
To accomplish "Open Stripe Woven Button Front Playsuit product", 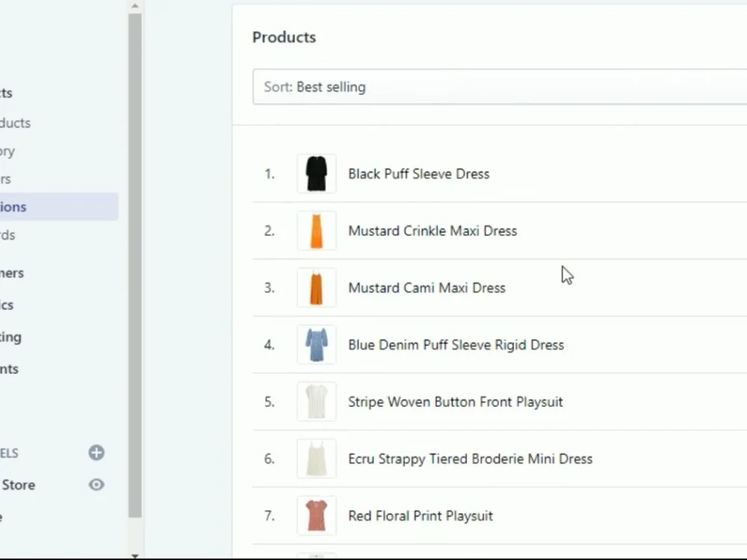I will [456, 402].
